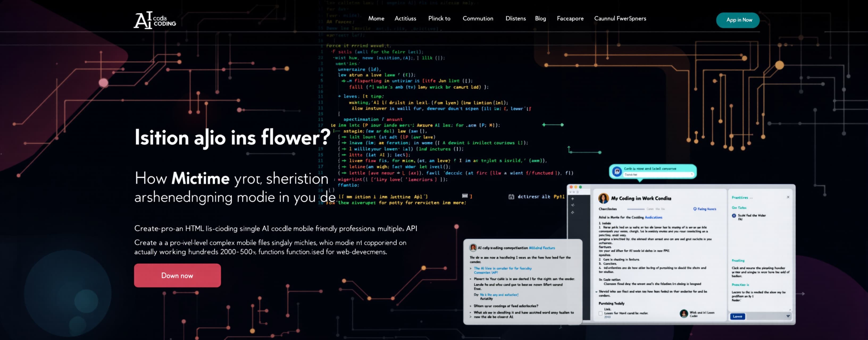Open the Faceapore nav link

[x=570, y=19]
